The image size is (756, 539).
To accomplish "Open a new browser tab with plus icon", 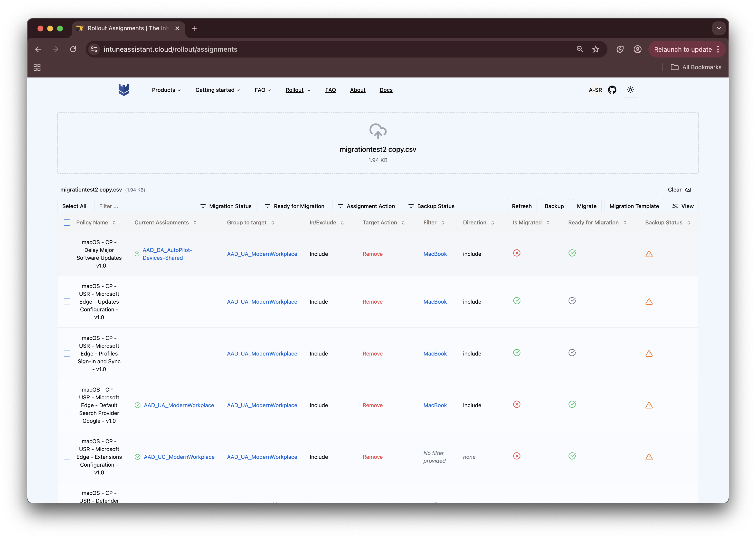I will click(195, 28).
